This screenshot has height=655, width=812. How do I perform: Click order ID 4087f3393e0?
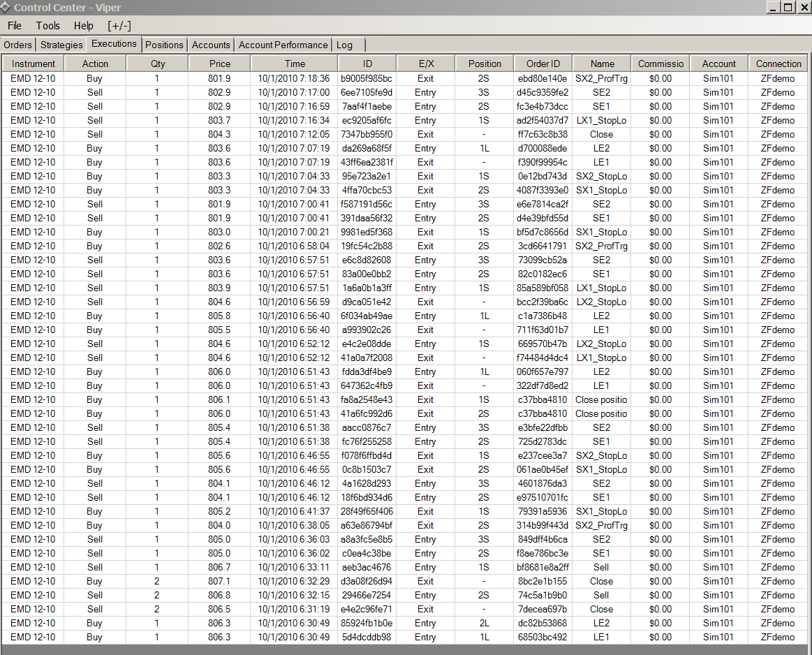(x=542, y=191)
